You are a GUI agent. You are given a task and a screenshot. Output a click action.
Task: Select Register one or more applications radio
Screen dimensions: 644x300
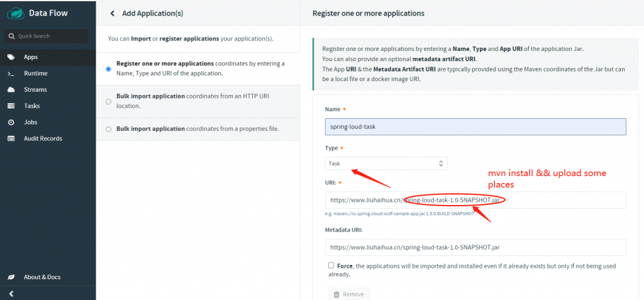pyautogui.click(x=109, y=69)
